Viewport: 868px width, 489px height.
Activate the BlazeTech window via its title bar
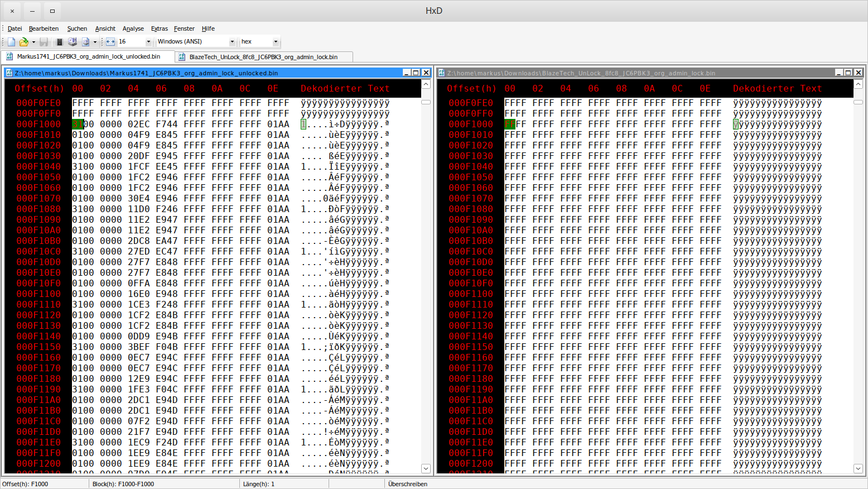(x=581, y=73)
